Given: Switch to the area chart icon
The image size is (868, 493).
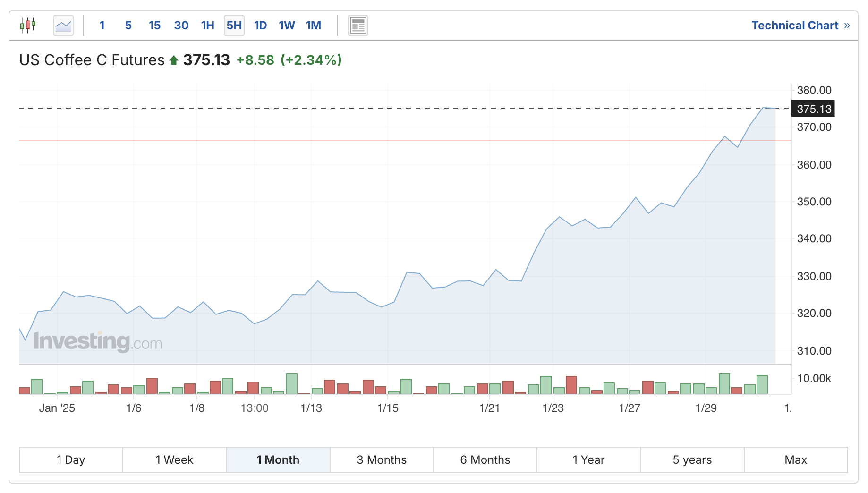Looking at the screenshot, I should coord(63,25).
